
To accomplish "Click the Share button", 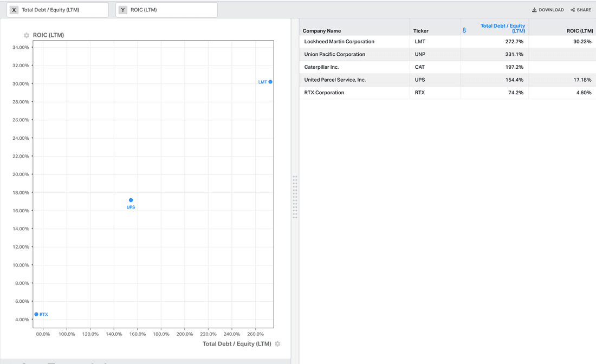I will [x=581, y=10].
